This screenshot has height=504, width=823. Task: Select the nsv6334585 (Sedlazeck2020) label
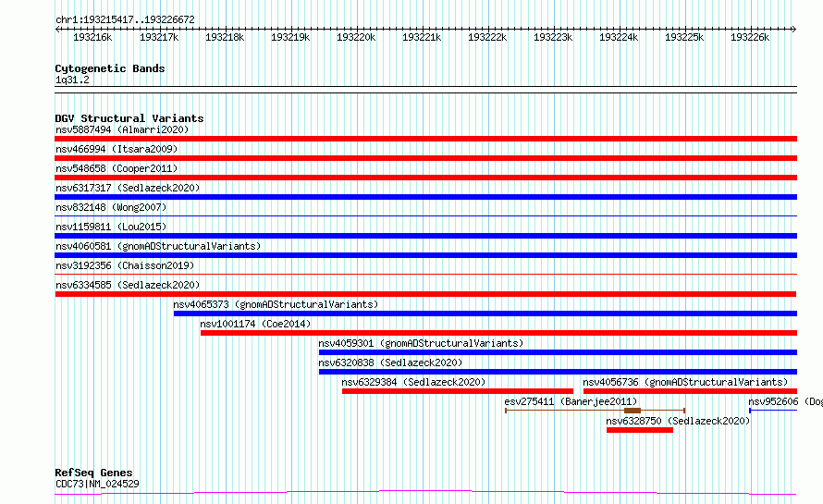tap(128, 285)
